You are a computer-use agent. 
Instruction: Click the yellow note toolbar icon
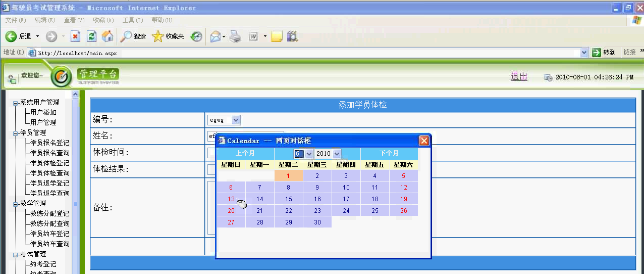277,36
